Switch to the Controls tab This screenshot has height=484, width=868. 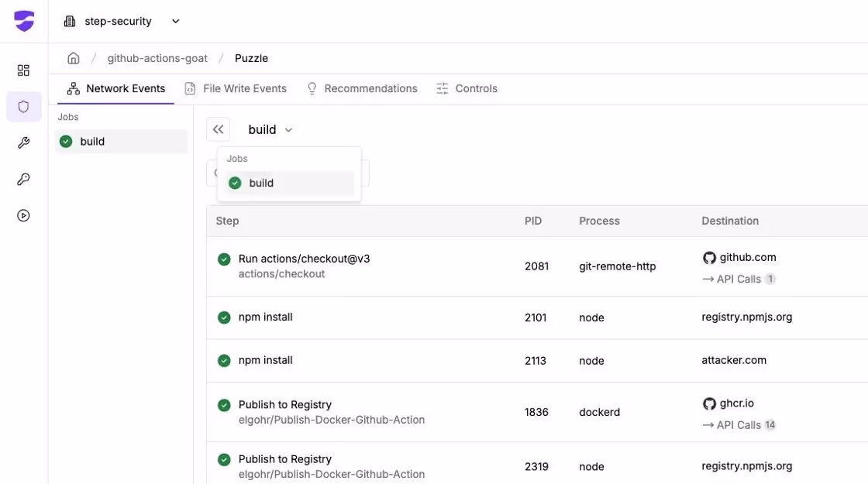coord(467,88)
